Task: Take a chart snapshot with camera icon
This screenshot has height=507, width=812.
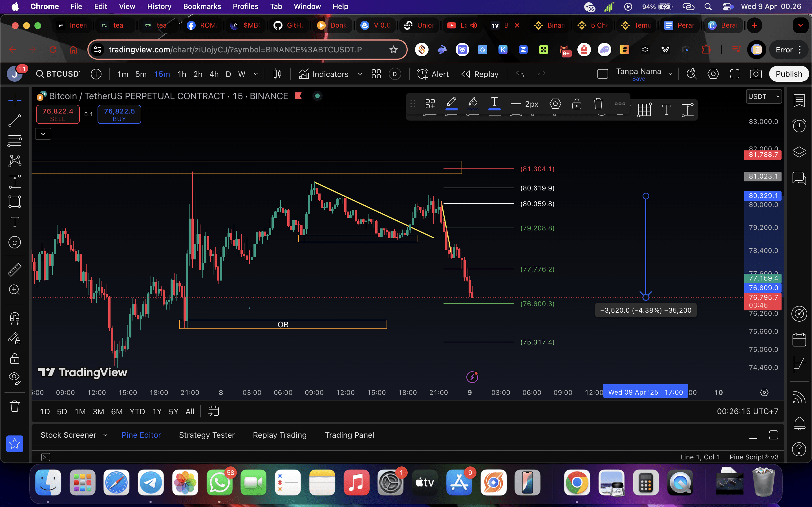Action: (x=755, y=74)
